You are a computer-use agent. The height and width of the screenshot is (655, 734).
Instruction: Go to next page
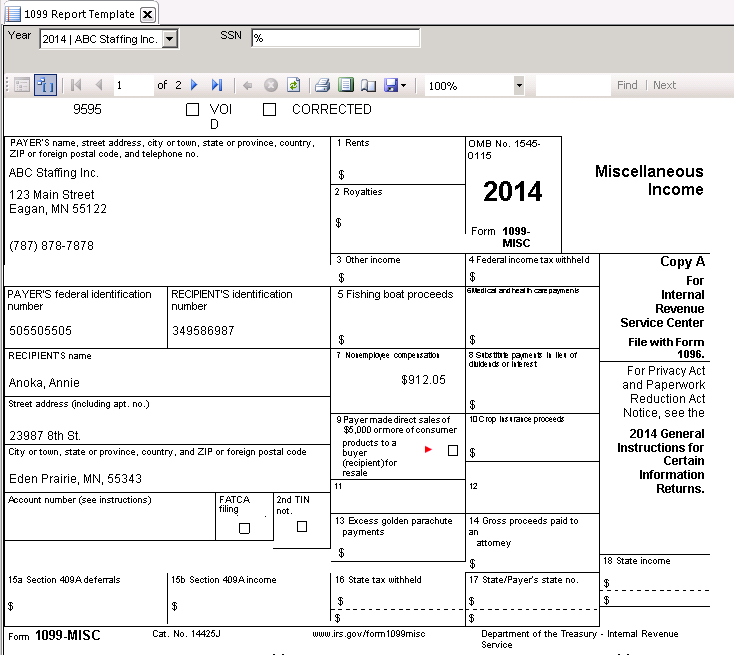pos(194,85)
